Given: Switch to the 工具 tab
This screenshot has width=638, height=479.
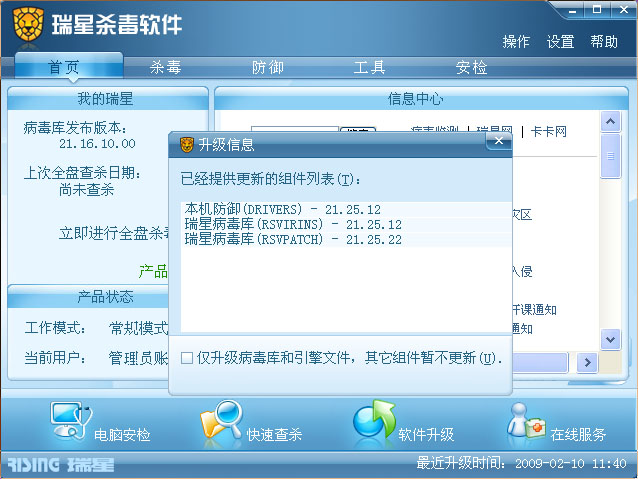Looking at the screenshot, I should pos(369,67).
